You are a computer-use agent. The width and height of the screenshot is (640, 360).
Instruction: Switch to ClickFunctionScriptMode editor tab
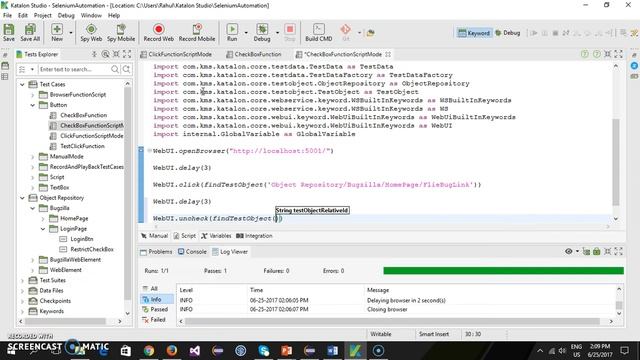pos(176,54)
